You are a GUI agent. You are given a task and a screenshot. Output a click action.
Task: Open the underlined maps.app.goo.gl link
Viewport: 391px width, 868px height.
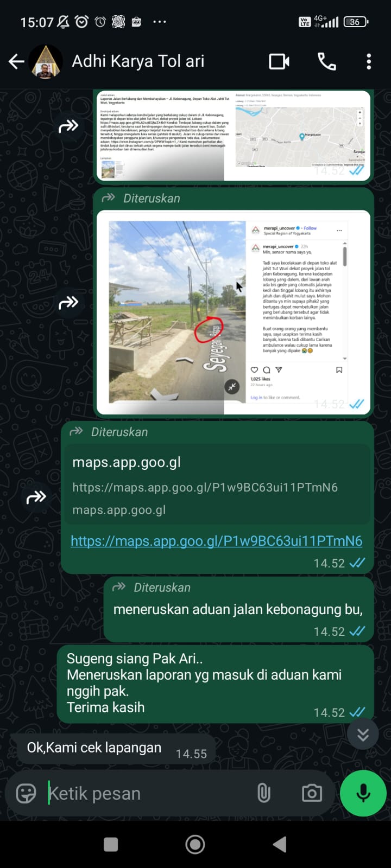coord(216,541)
